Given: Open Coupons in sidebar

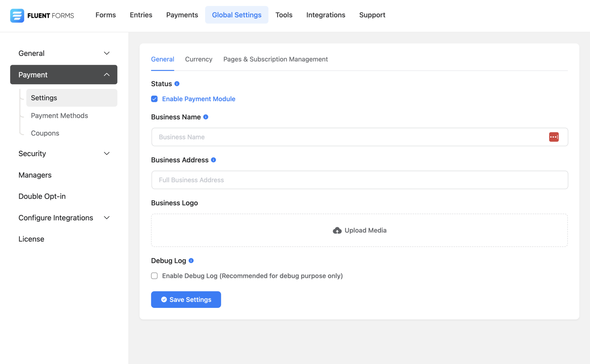Looking at the screenshot, I should pos(45,133).
